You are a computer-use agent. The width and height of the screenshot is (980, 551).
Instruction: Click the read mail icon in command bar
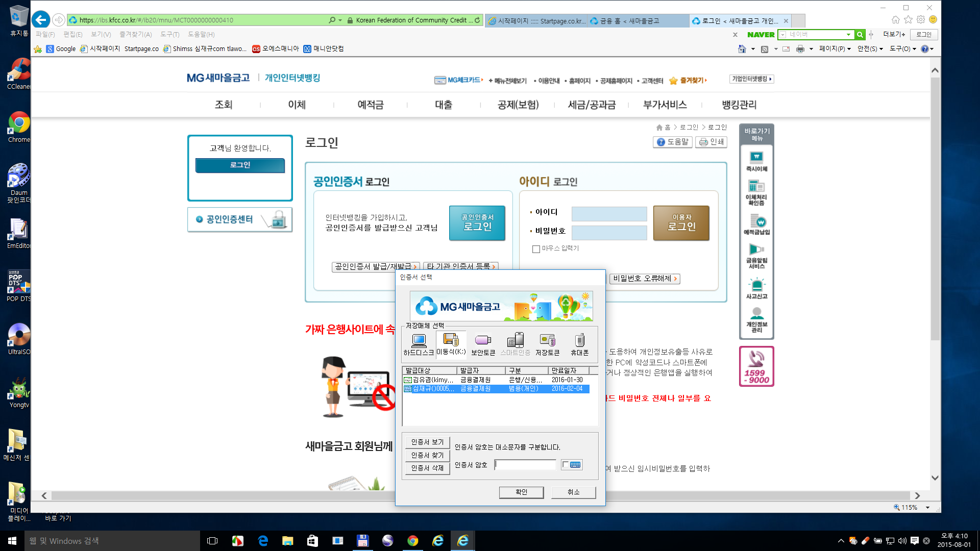786,49
